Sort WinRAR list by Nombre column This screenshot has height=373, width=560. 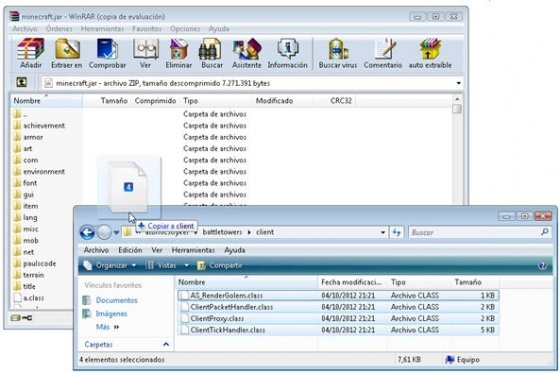coord(46,101)
